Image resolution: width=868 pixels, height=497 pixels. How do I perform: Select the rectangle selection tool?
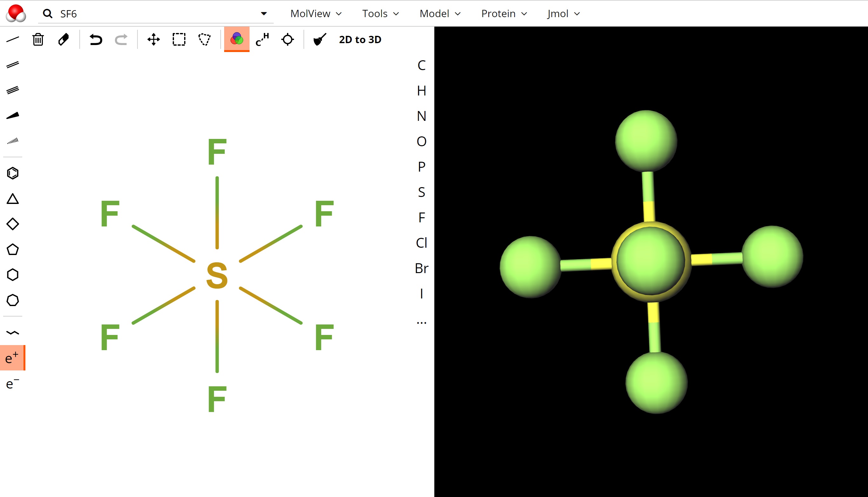tap(179, 40)
